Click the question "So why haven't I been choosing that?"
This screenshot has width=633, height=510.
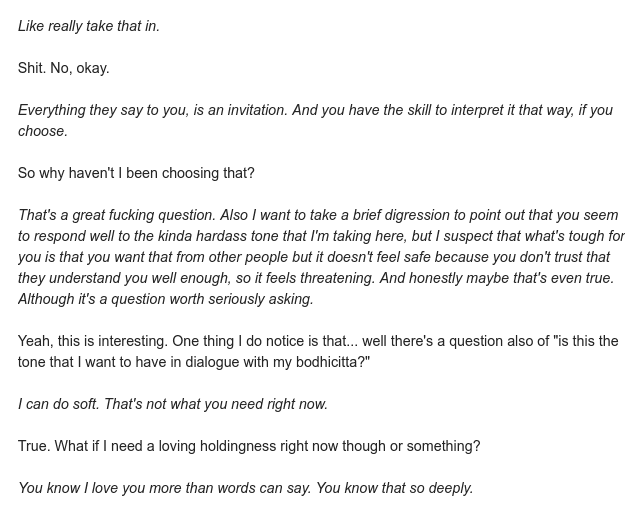click(136, 173)
